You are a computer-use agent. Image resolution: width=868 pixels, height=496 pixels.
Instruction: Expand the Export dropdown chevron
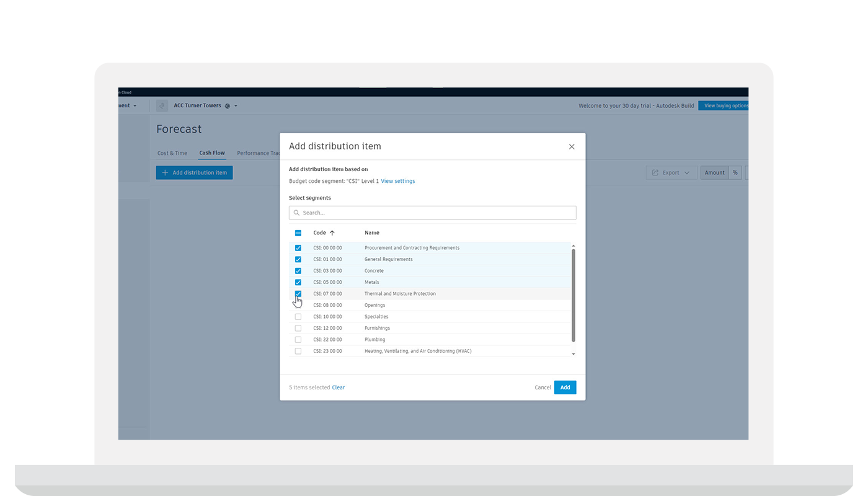tap(687, 173)
